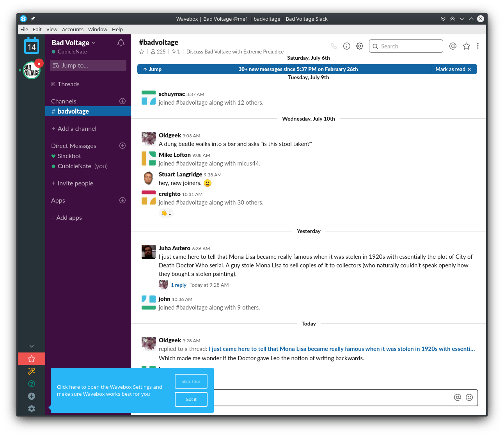Viewport: 504px width, 436px height.
Task: Open the Help menu
Action: tap(117, 29)
